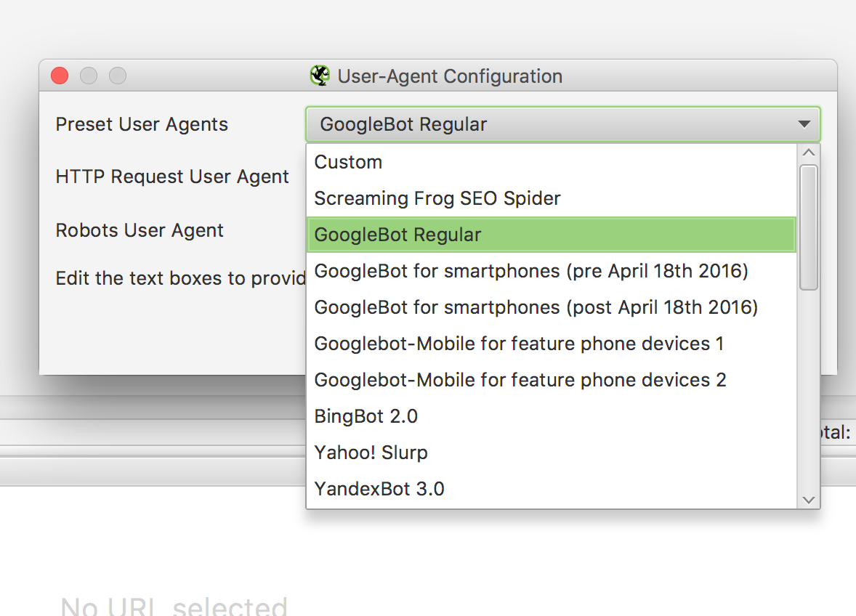Choose BingBot 2.0 user agent
The image size is (856, 616).
tap(366, 416)
